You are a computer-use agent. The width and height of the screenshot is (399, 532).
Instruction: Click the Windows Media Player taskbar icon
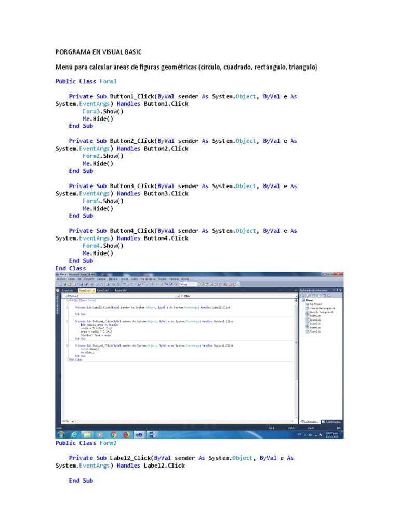[x=100, y=435]
